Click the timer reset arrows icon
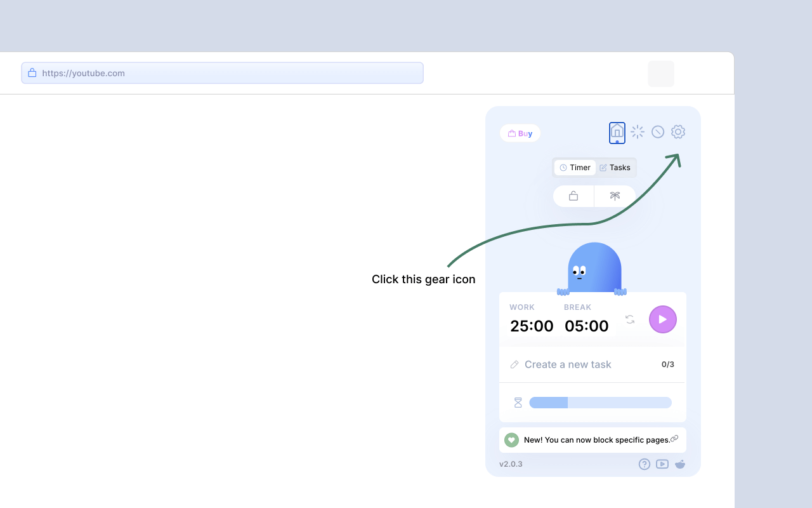This screenshot has width=812, height=508. click(630, 319)
